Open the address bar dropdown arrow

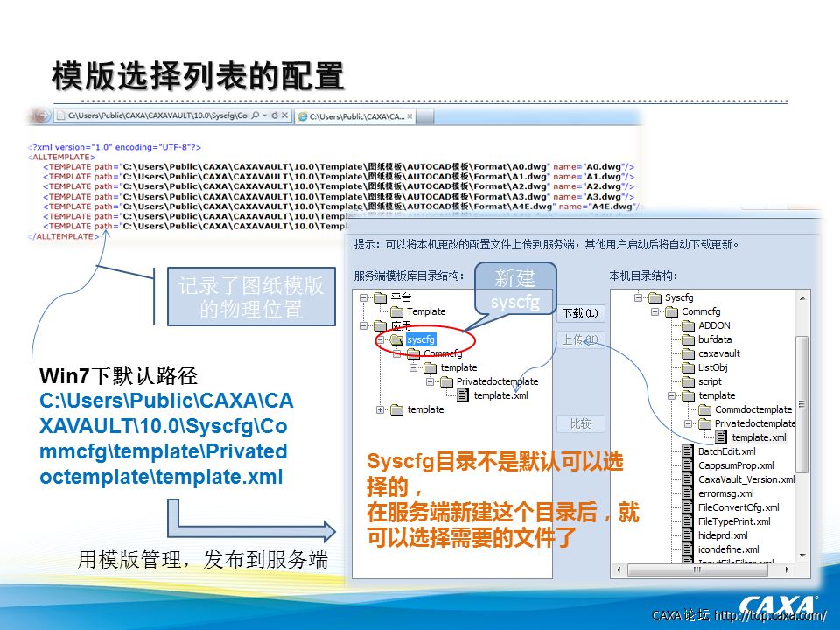pos(265,115)
